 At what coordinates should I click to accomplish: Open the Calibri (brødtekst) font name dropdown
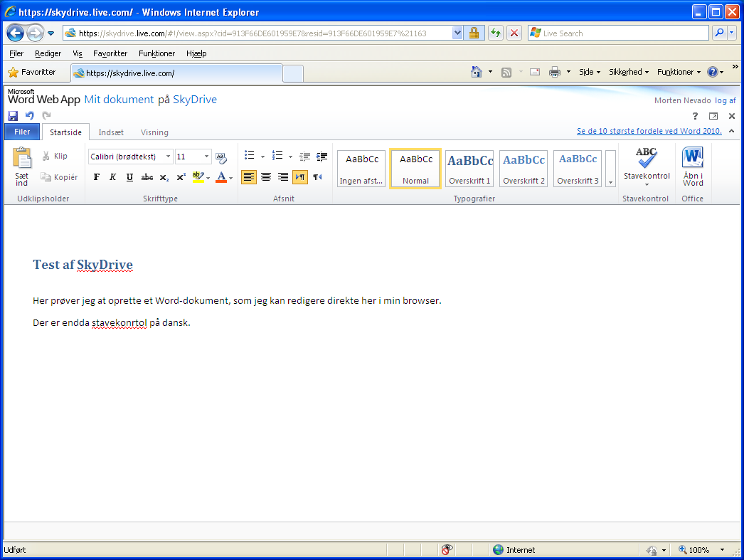pos(169,157)
